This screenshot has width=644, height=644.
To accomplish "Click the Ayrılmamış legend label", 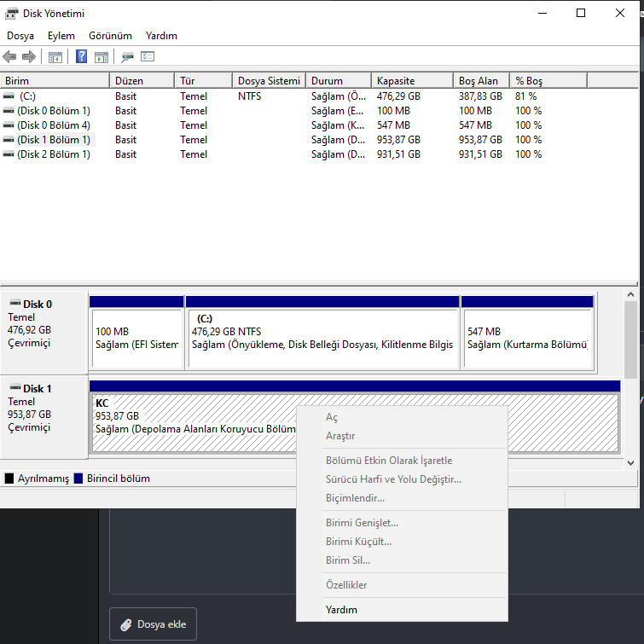I will tap(44, 479).
